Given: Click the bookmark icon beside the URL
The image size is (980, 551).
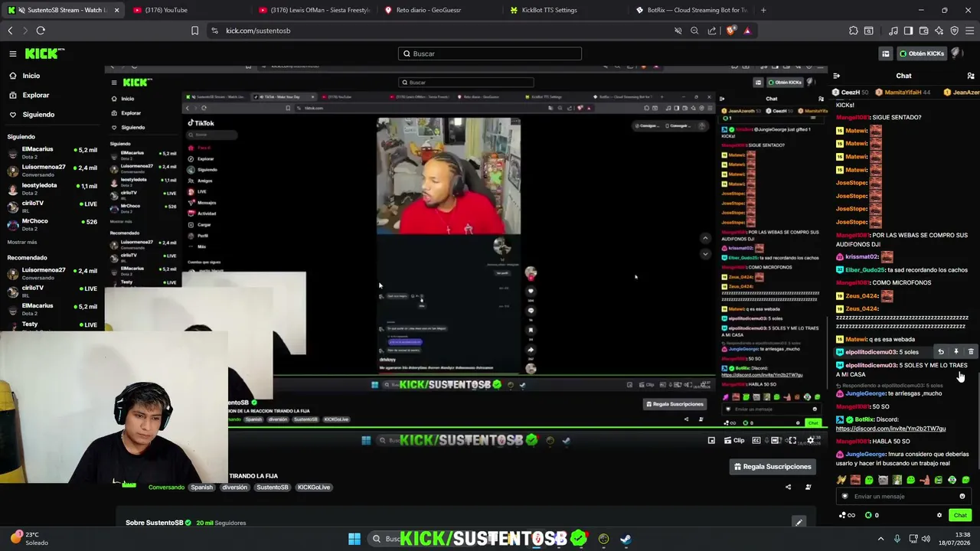Looking at the screenshot, I should (x=194, y=31).
